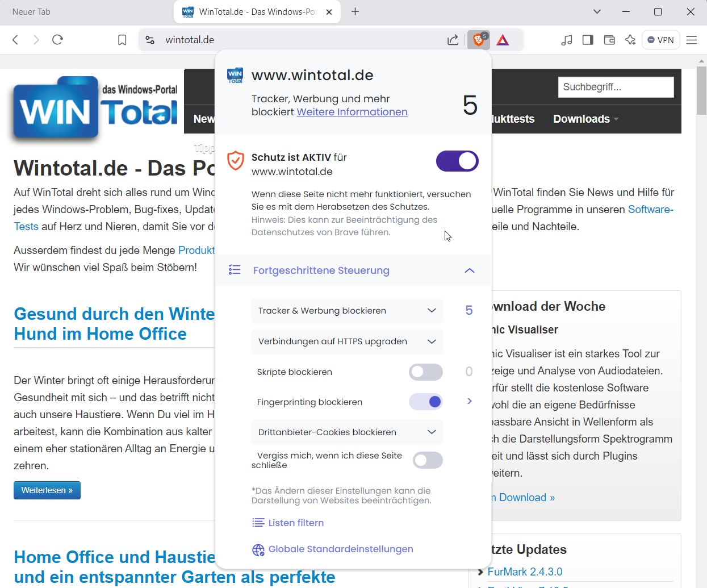Click the Download » link in Download der Woche

pos(524,498)
